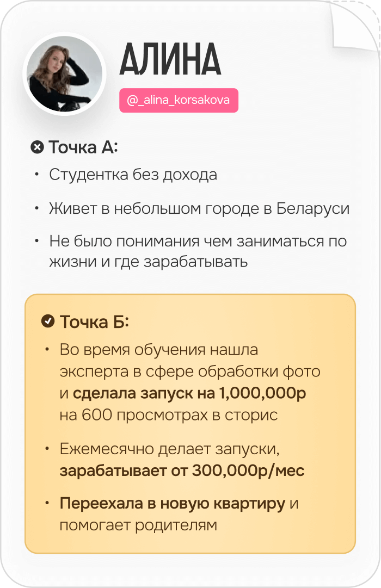Click the checkmark icon beside Точка Б

pos(48,321)
